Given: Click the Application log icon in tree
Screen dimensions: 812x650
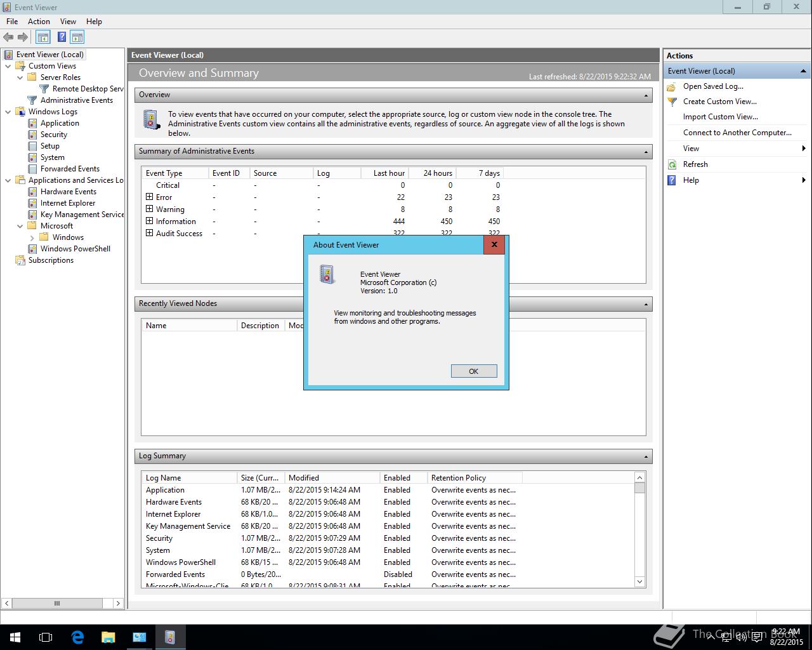Looking at the screenshot, I should (x=32, y=123).
